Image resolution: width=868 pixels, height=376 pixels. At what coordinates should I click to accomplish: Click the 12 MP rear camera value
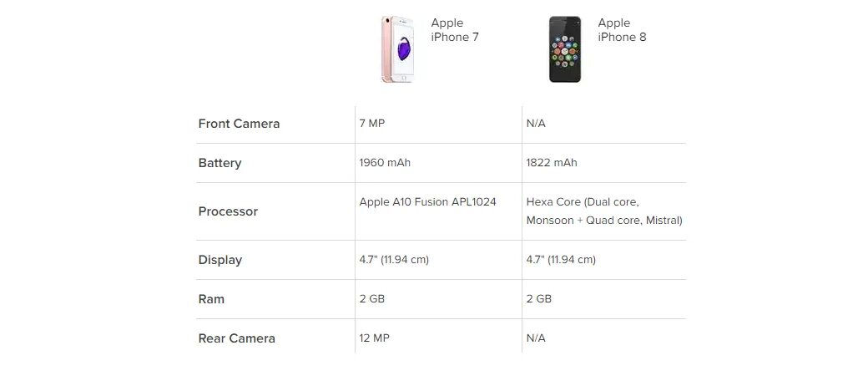374,338
